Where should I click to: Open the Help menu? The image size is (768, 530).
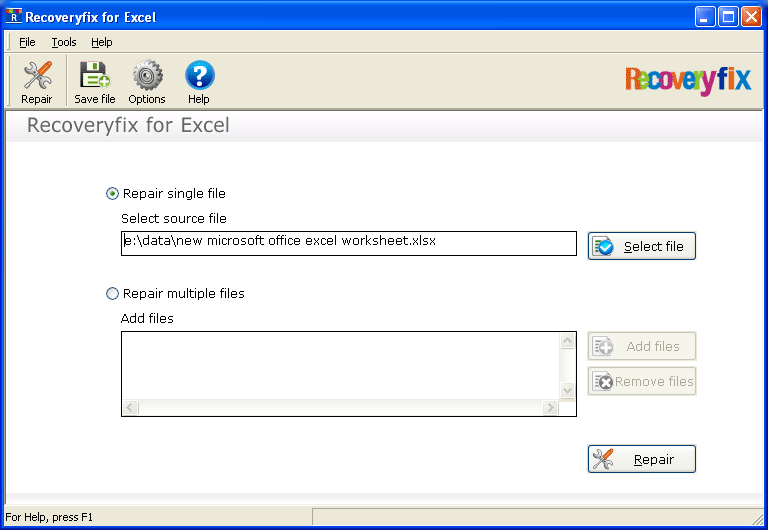[x=102, y=42]
